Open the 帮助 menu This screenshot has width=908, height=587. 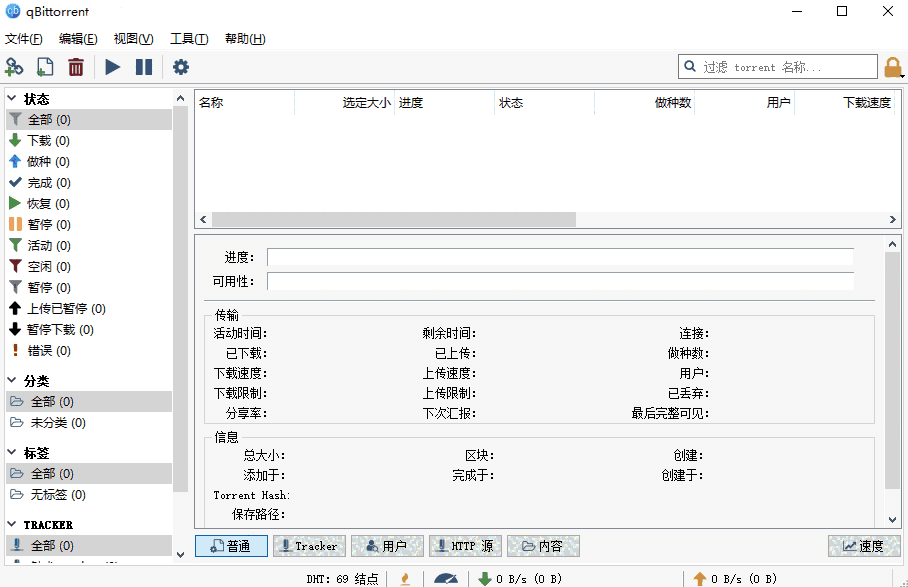point(242,39)
